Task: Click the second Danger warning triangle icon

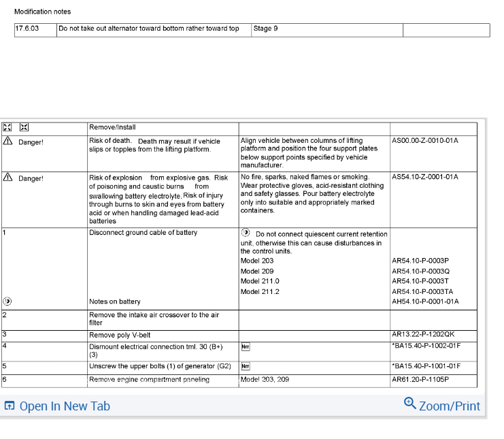Action: point(7,177)
